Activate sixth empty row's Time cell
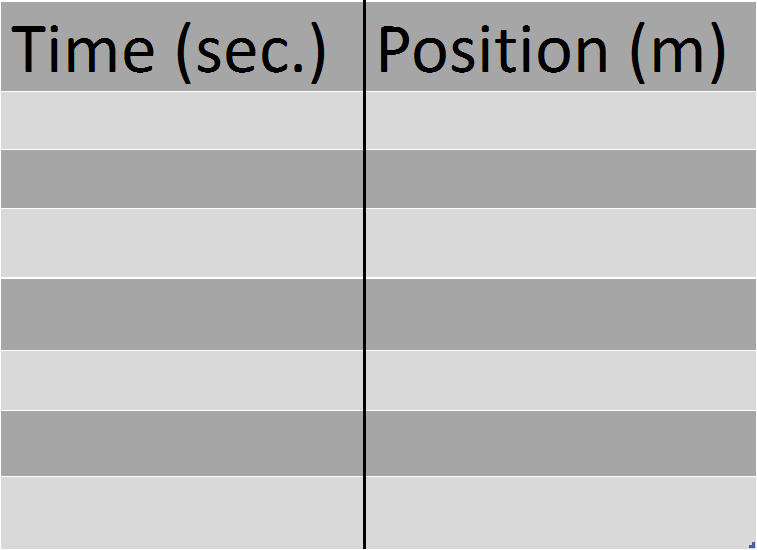 pyautogui.click(x=181, y=443)
